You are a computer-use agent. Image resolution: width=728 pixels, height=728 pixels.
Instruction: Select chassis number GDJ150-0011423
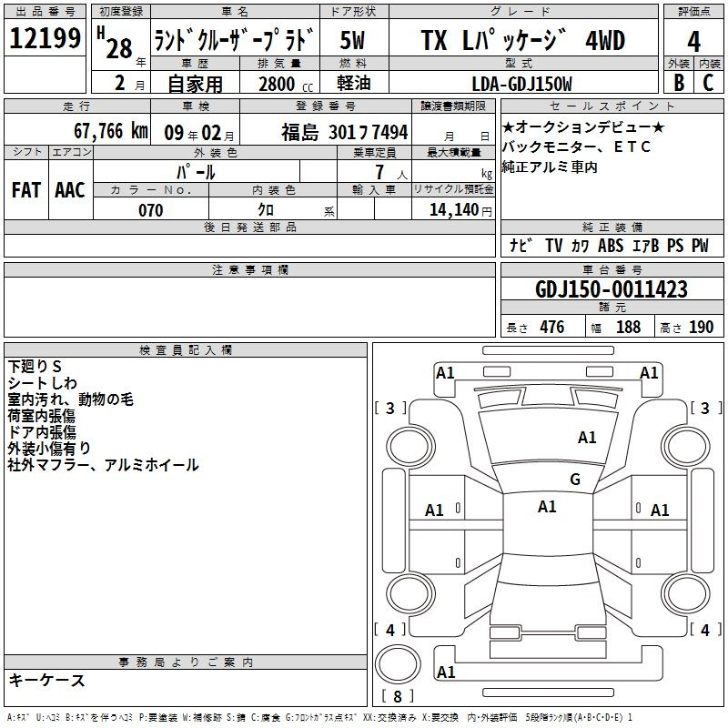click(611, 290)
